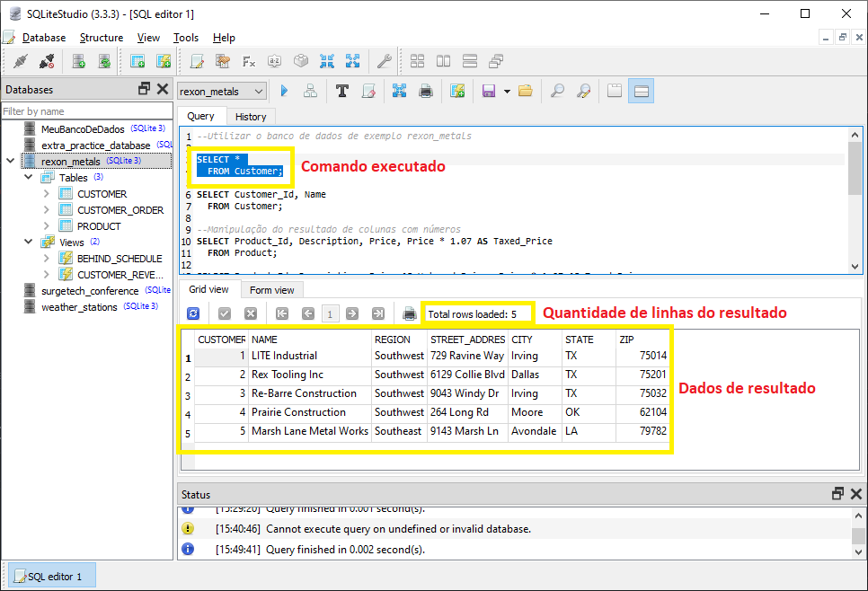Viewport: 868px width, 591px height.
Task: Go to first results page
Action: coord(282,313)
